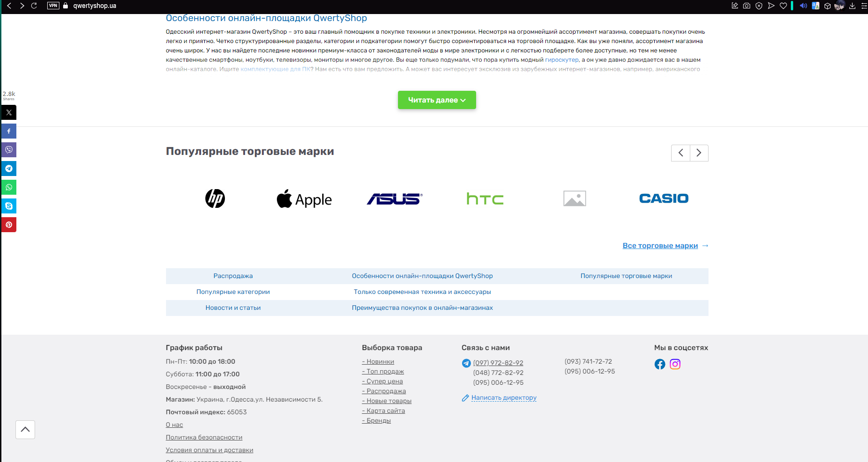Open the Instagram page in footer
The width and height of the screenshot is (868, 462).
coord(675,364)
